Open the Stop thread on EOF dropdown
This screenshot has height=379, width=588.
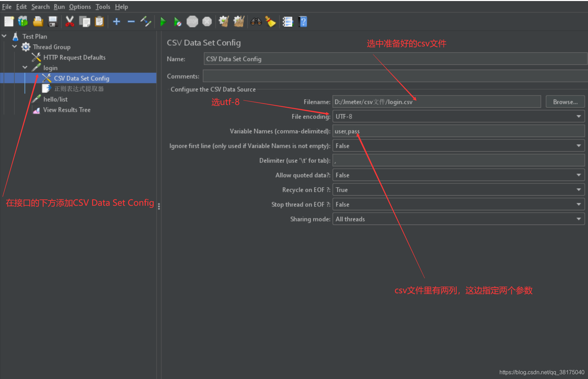pos(458,204)
